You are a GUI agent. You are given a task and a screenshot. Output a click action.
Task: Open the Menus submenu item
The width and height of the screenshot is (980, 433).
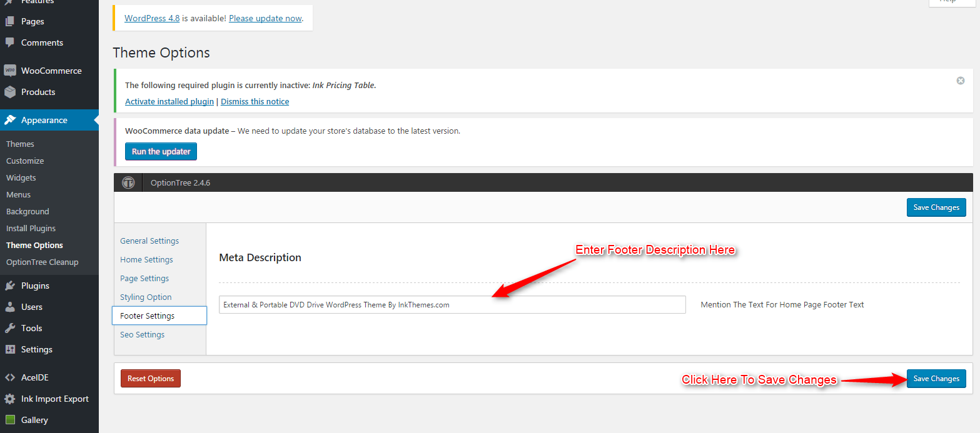pos(19,194)
